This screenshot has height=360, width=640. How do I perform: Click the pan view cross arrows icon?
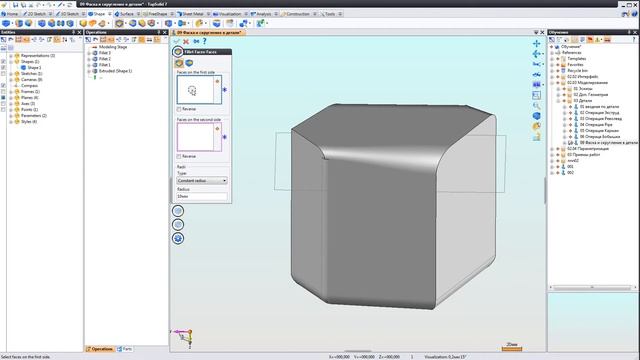click(536, 43)
